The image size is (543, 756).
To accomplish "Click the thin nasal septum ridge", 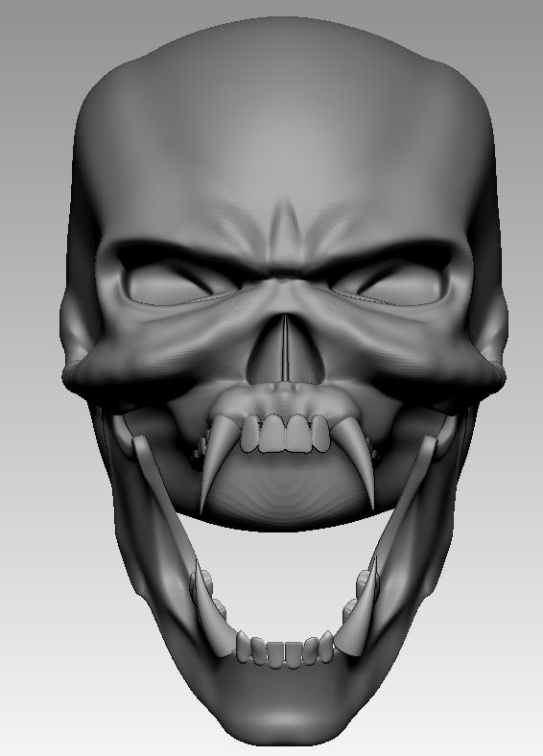I will [285, 348].
